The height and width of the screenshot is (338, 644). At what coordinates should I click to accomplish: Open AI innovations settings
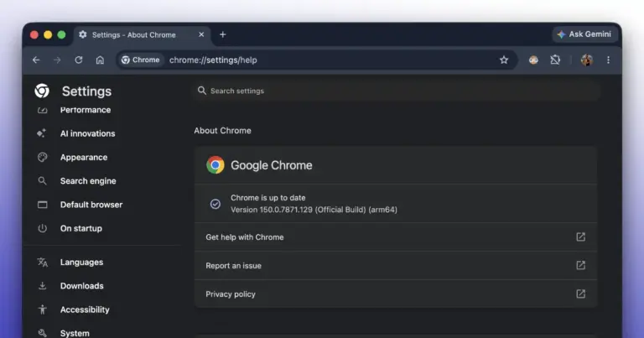click(87, 133)
